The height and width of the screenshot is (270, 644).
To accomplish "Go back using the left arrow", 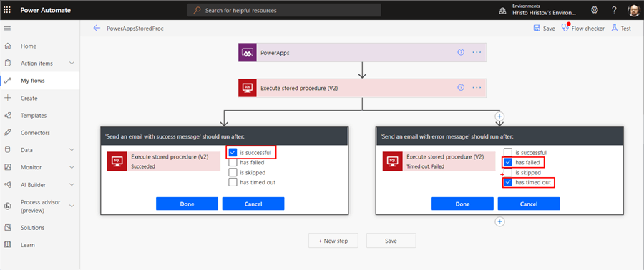I will 97,29.
